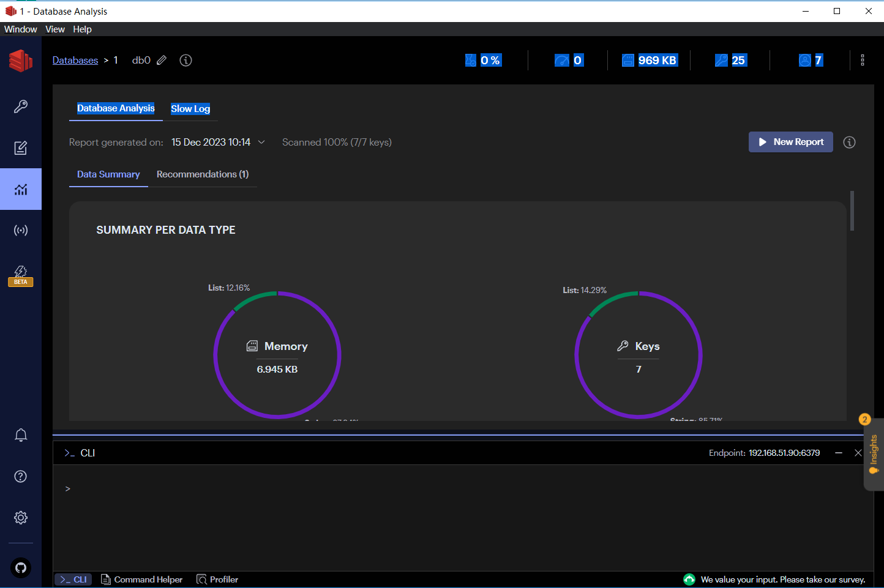This screenshot has height=588, width=884.
Task: Click the green survey icon in status bar
Action: (689, 579)
